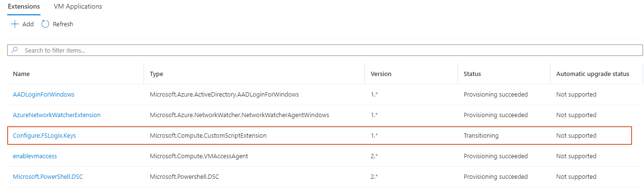Click the circular Refresh arrow icon
The image size is (644, 196).
[45, 24]
